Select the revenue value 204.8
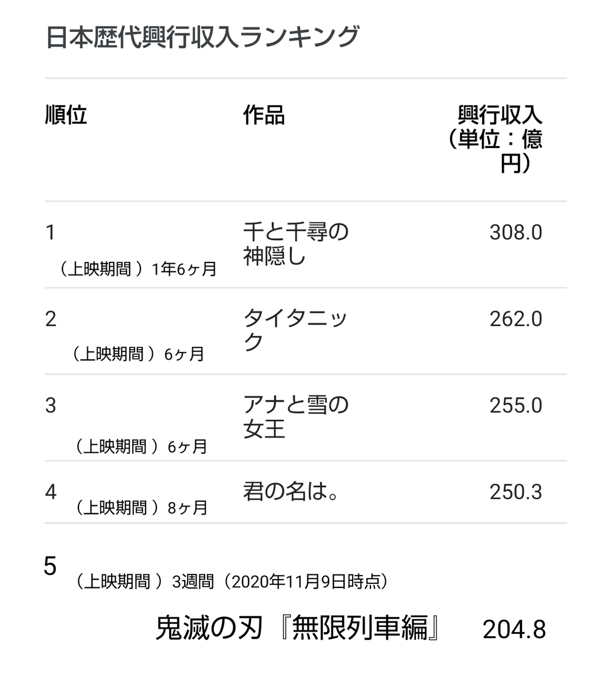Viewport: 604px width, 700px height. [x=514, y=629]
